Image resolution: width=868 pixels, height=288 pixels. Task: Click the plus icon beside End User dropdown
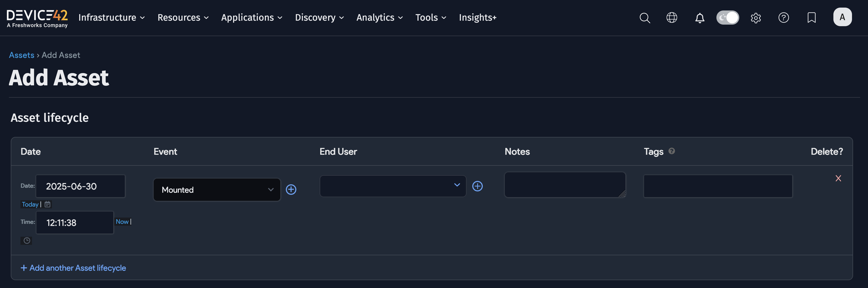(478, 186)
